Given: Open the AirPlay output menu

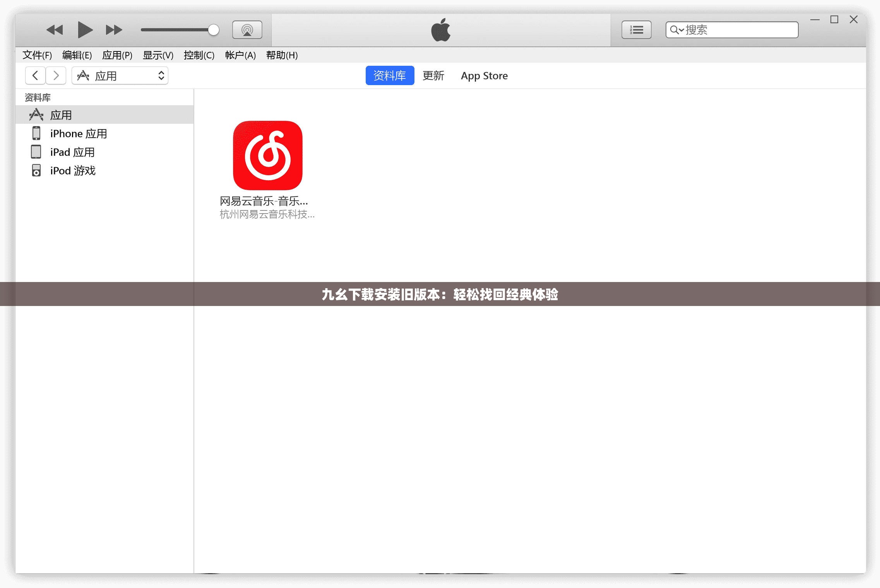Looking at the screenshot, I should [x=247, y=30].
